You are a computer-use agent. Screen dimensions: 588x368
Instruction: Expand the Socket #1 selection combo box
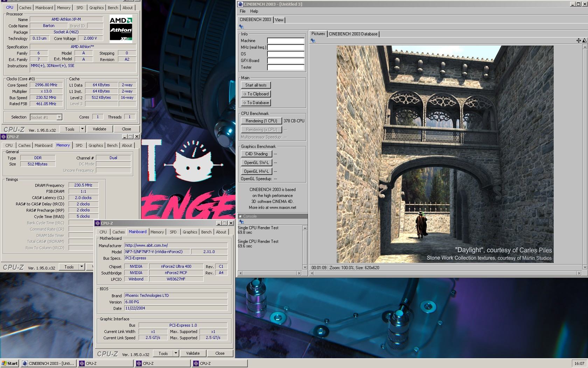(x=59, y=117)
